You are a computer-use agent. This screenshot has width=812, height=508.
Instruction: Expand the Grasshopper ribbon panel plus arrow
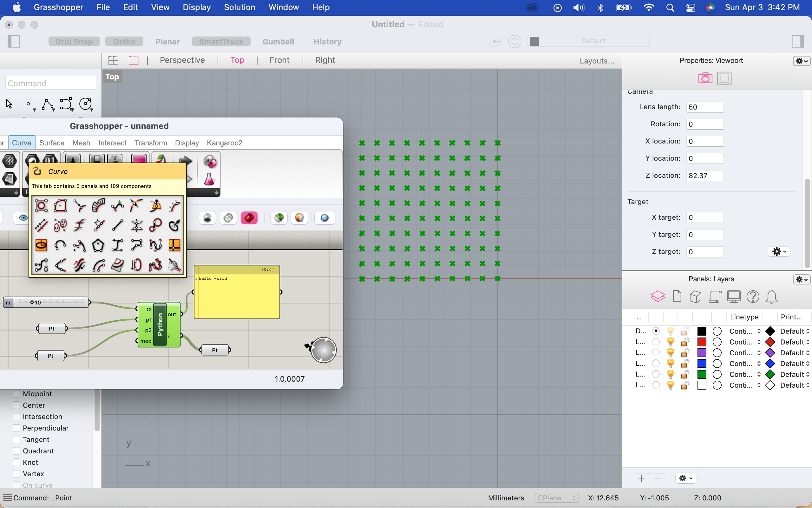coord(216,193)
